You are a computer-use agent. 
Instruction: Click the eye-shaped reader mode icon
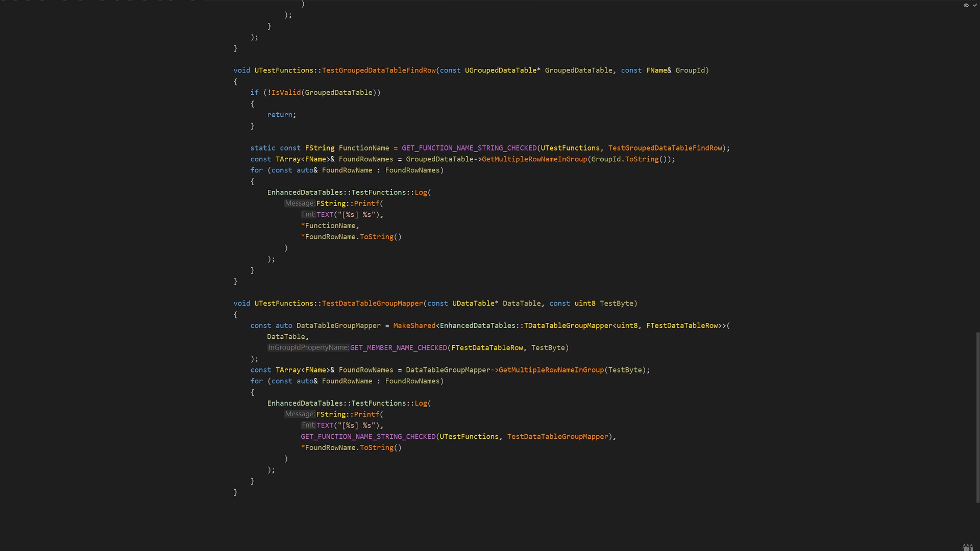click(966, 5)
